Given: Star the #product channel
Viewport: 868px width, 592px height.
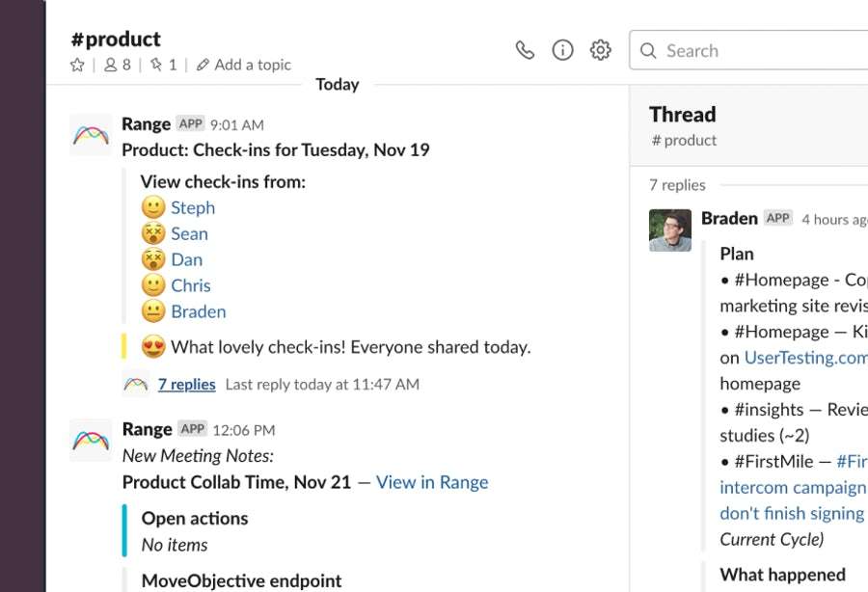Looking at the screenshot, I should [x=77, y=66].
